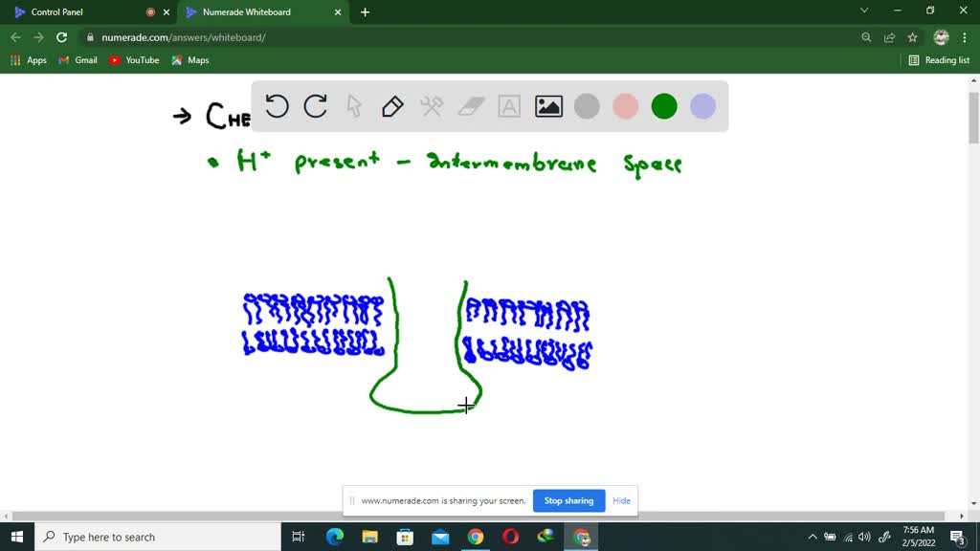Screen dimensions: 980x551
Task: Undo the last whiteboard stroke
Action: click(277, 106)
